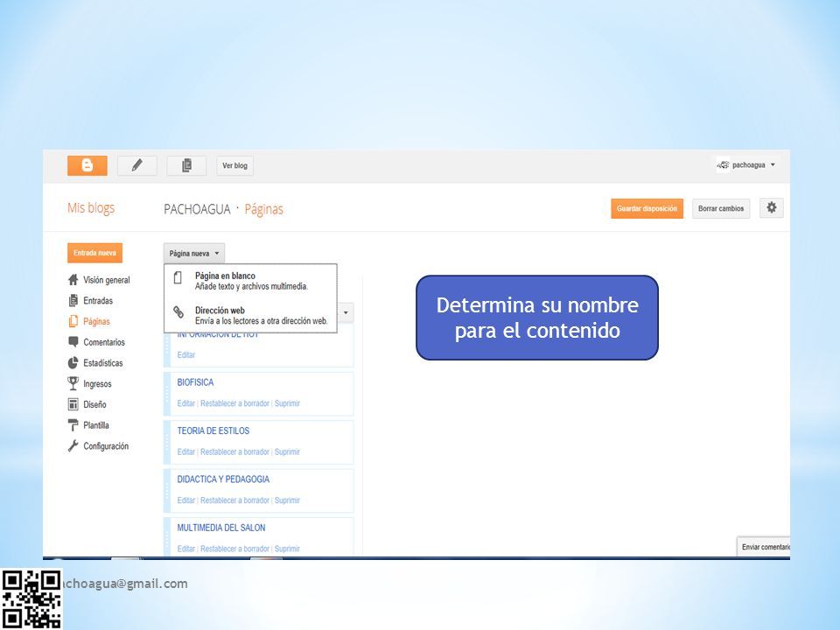Click Editar under BIOFISICA
The height and width of the screenshot is (630, 840).
point(185,403)
